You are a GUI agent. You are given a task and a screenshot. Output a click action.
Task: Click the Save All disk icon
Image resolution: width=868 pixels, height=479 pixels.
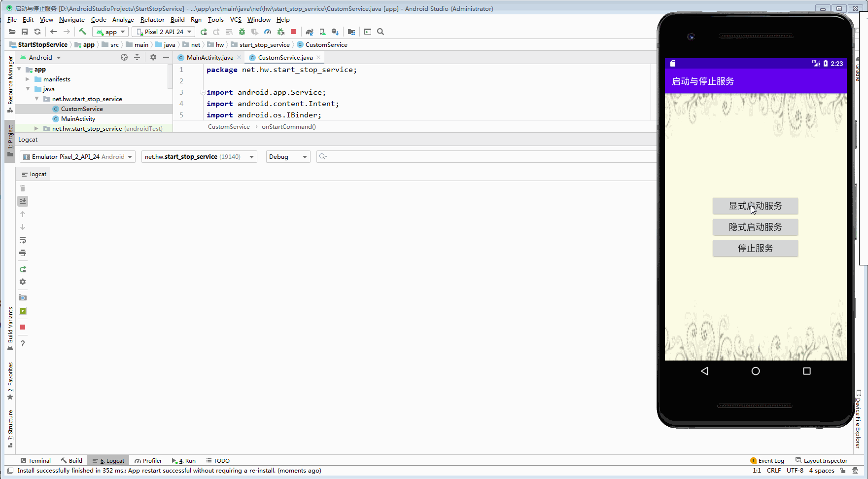[x=25, y=32]
